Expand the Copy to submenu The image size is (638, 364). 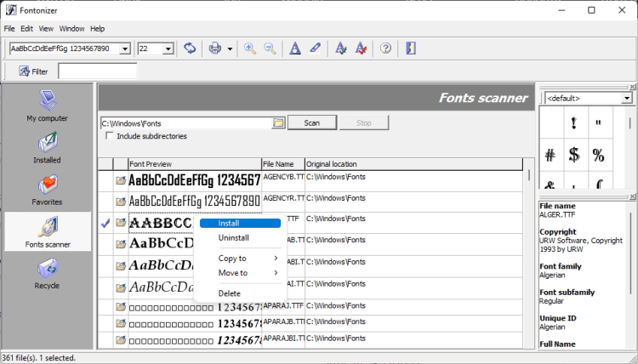pyautogui.click(x=248, y=259)
